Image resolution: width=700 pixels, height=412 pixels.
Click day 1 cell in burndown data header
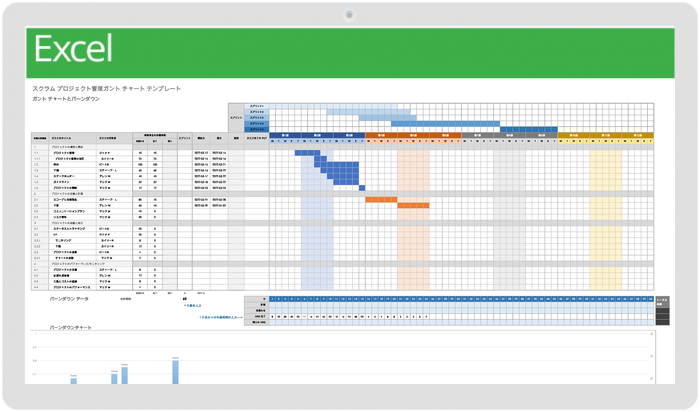pyautogui.click(x=272, y=299)
